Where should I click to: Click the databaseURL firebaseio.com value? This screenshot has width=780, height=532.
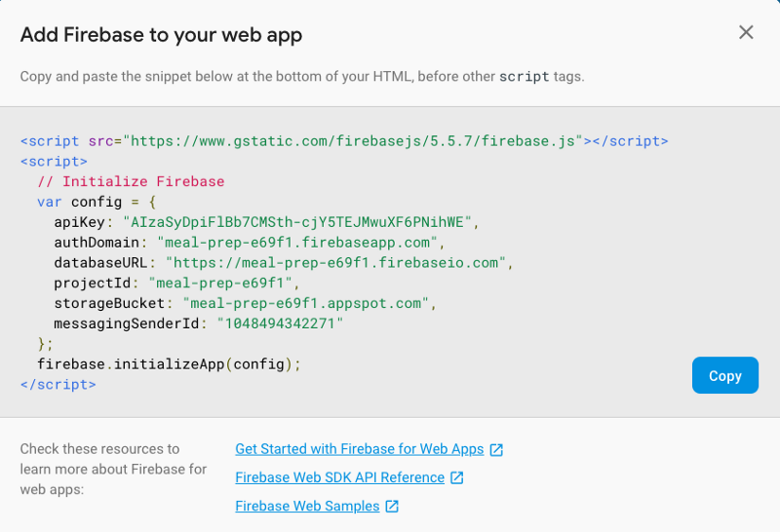[337, 263]
